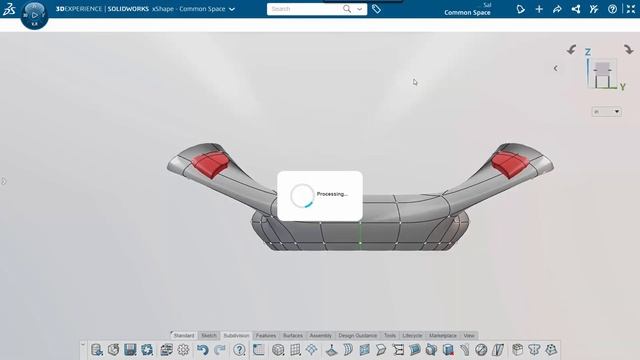
Task: Switch to the Sketch tab
Action: pyautogui.click(x=209, y=336)
